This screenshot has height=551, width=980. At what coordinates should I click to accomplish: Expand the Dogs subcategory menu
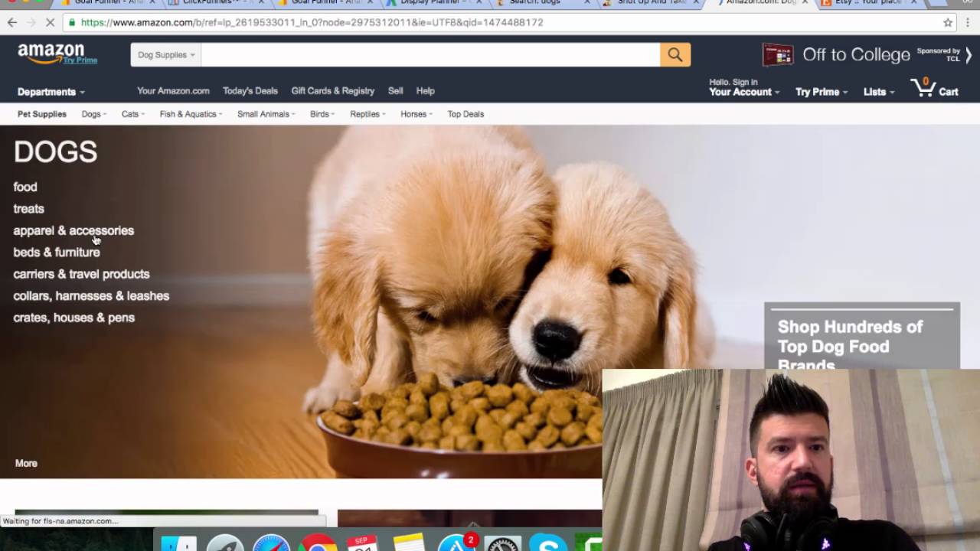[94, 114]
